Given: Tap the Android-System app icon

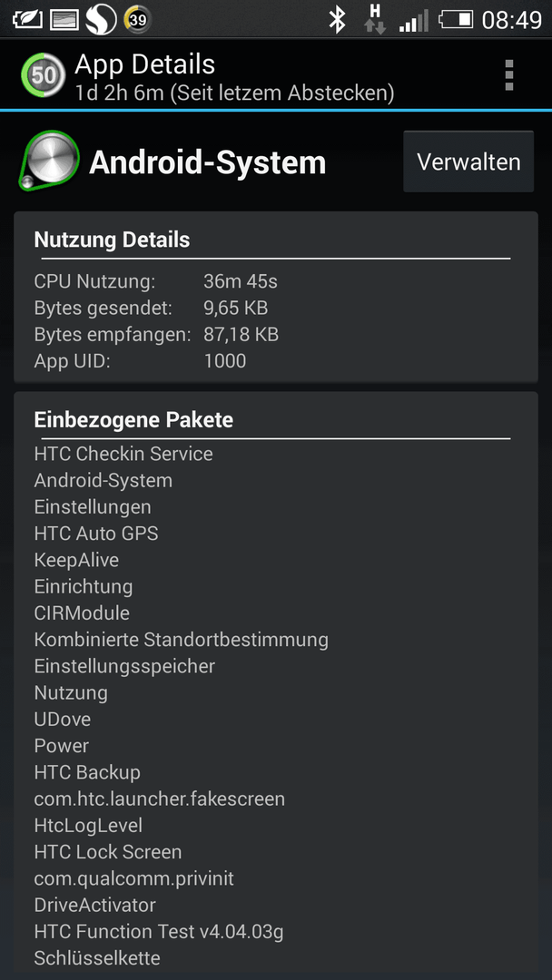Looking at the screenshot, I should click(x=49, y=161).
